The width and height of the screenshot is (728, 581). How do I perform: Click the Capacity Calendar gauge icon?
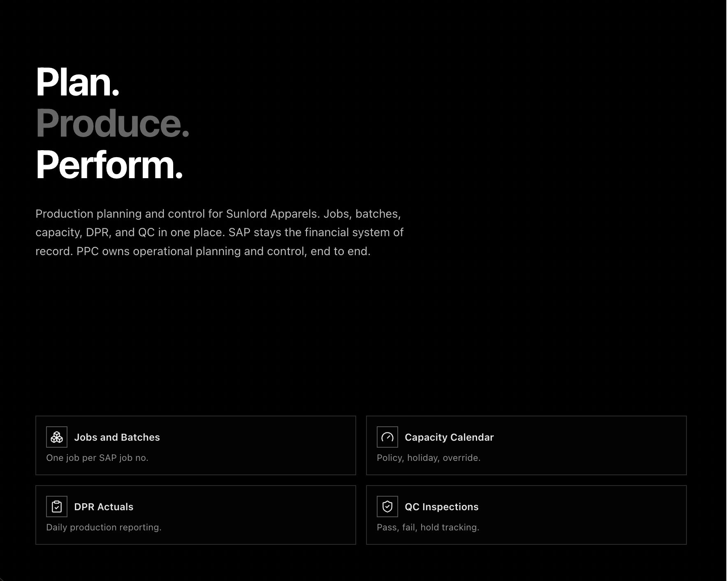pyautogui.click(x=387, y=437)
